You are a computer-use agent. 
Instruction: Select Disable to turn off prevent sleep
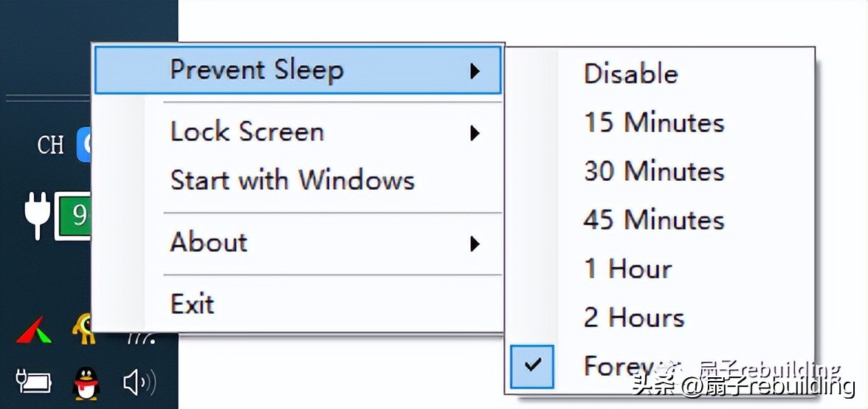(x=630, y=74)
